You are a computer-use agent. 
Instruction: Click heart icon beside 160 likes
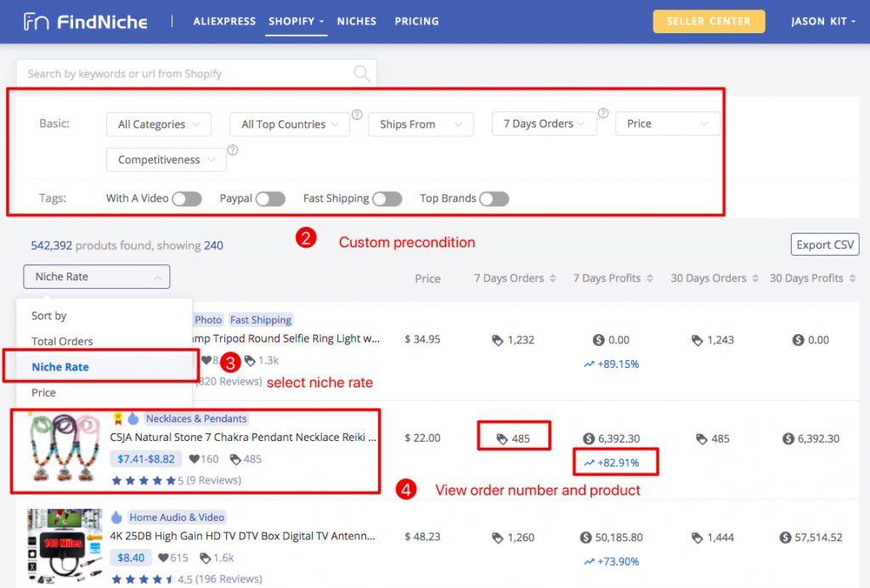195,460
